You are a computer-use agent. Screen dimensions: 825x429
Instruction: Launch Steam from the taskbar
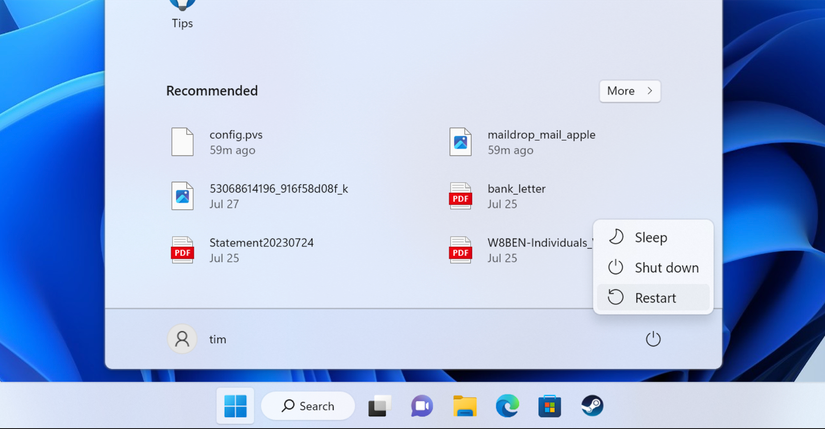pos(592,406)
